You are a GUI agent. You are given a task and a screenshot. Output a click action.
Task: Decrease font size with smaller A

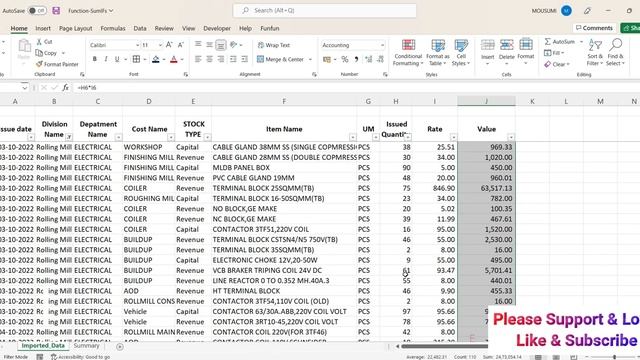click(180, 45)
